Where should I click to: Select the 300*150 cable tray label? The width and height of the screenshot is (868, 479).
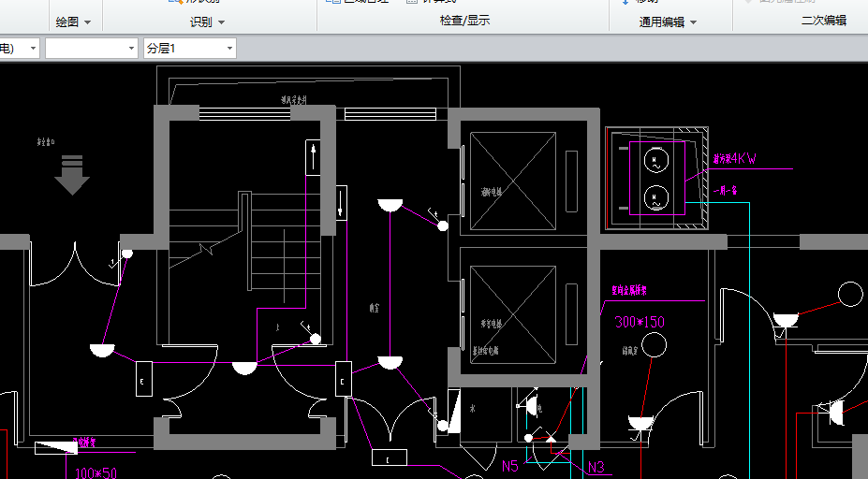640,322
